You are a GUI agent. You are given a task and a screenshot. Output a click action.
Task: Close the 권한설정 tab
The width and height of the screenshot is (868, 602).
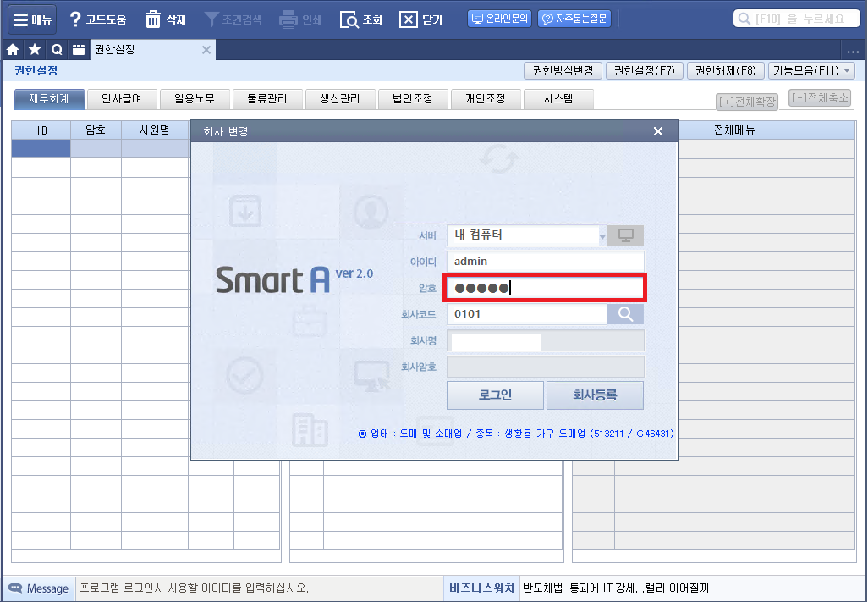(x=206, y=50)
